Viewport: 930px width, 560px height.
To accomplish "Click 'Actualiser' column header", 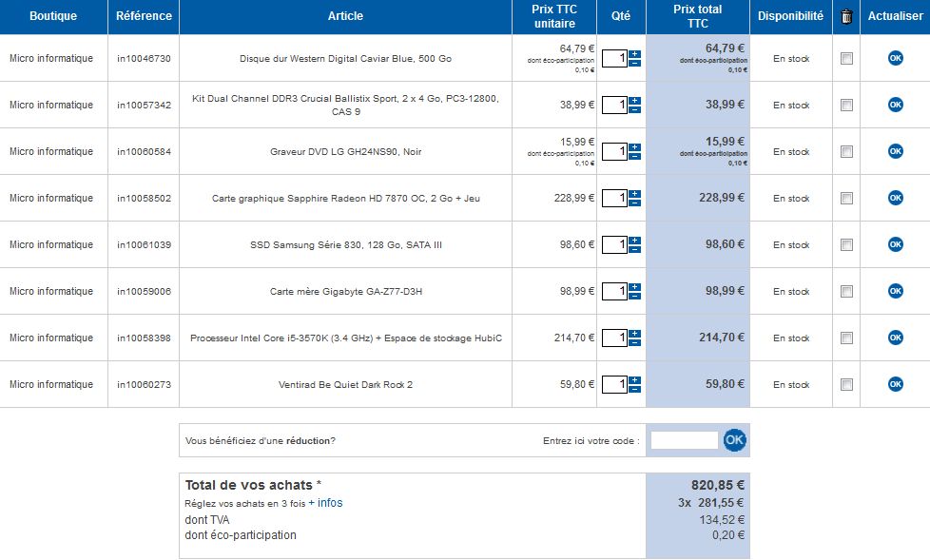I will [x=895, y=16].
